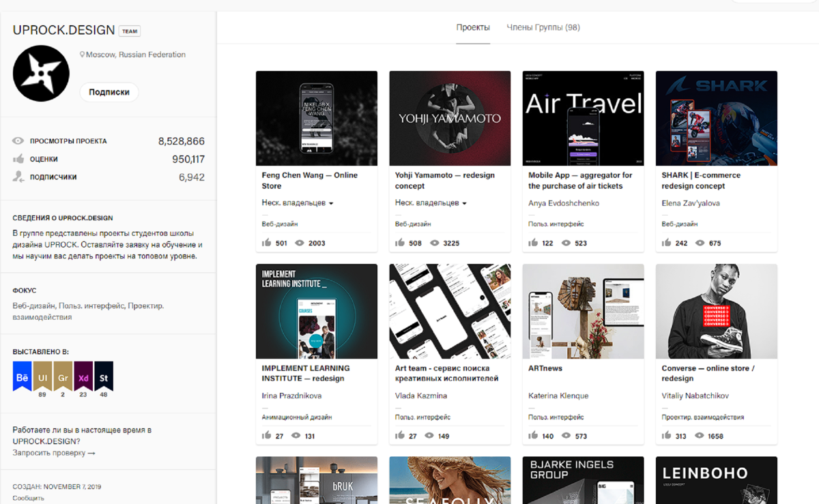Click views eye icon on Feng Chen Wang card
The image size is (819, 504).
(x=299, y=243)
